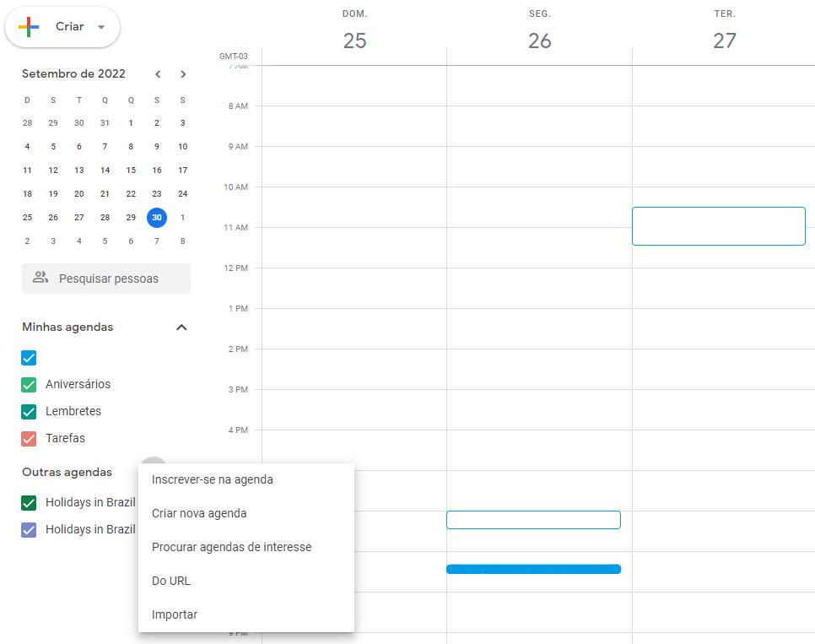815x644 pixels.
Task: Click the colorful plus icon on Criar
Action: point(29,26)
